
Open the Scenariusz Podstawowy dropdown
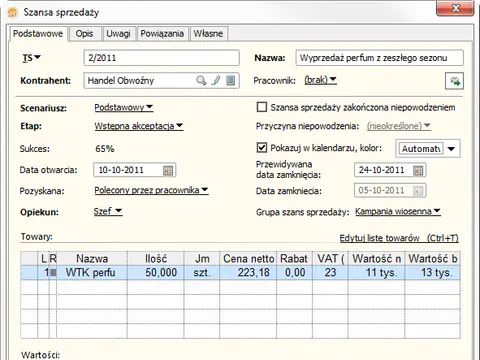124,108
